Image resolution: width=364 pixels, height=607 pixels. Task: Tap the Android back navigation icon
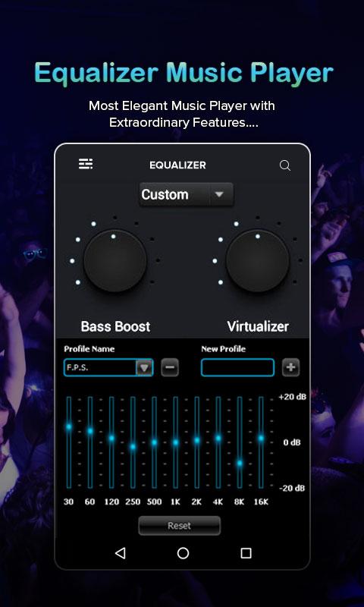pyautogui.click(x=121, y=553)
